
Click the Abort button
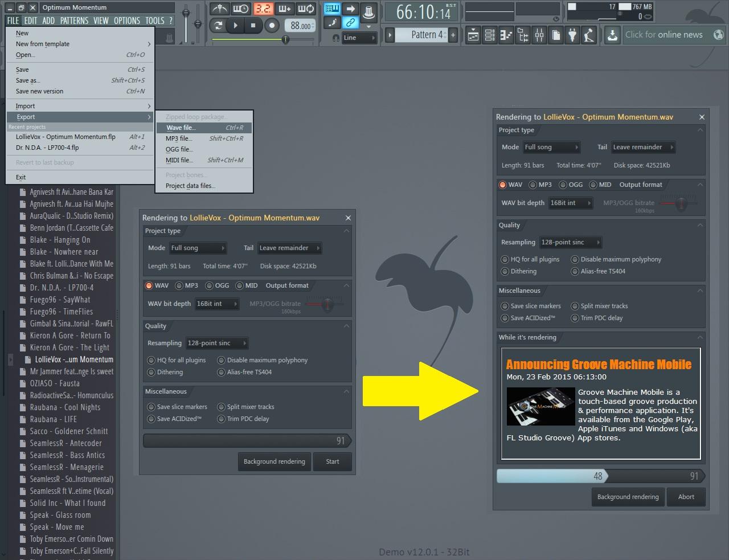pyautogui.click(x=686, y=497)
